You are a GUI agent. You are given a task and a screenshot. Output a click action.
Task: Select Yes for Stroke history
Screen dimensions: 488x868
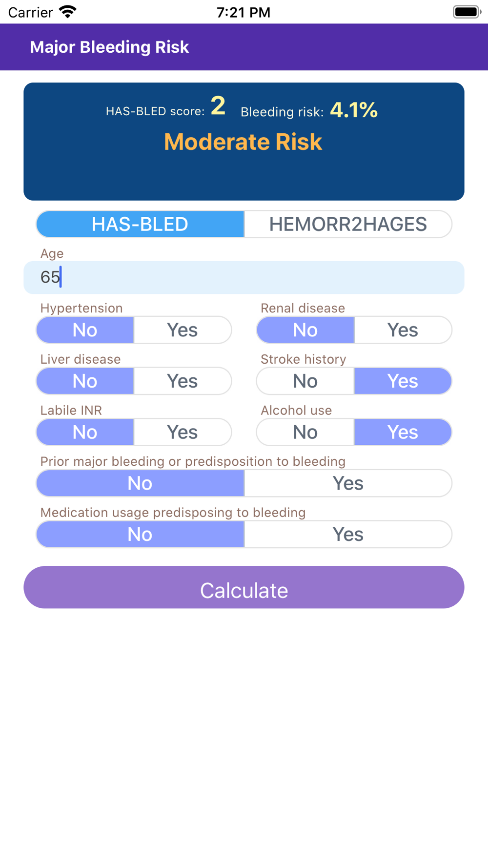tap(403, 381)
